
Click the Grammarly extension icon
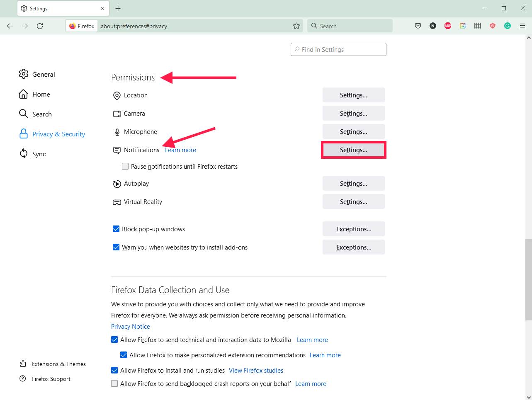(507, 26)
